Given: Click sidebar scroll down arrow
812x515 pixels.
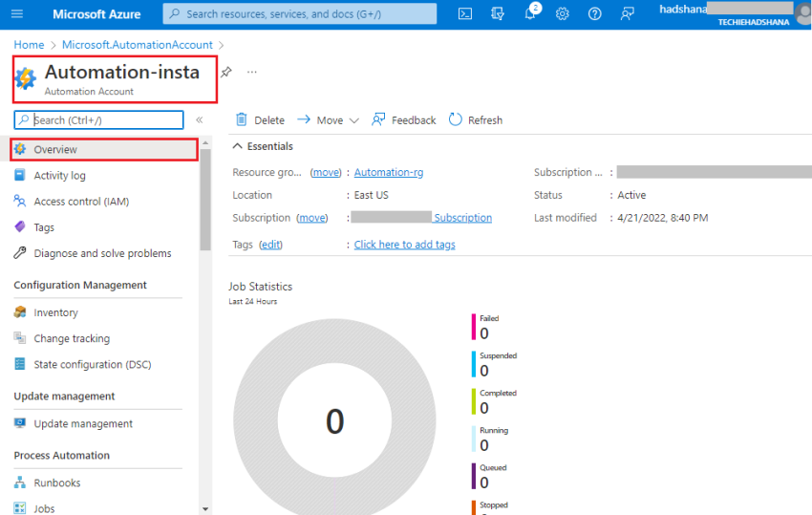Looking at the screenshot, I should 205,509.
